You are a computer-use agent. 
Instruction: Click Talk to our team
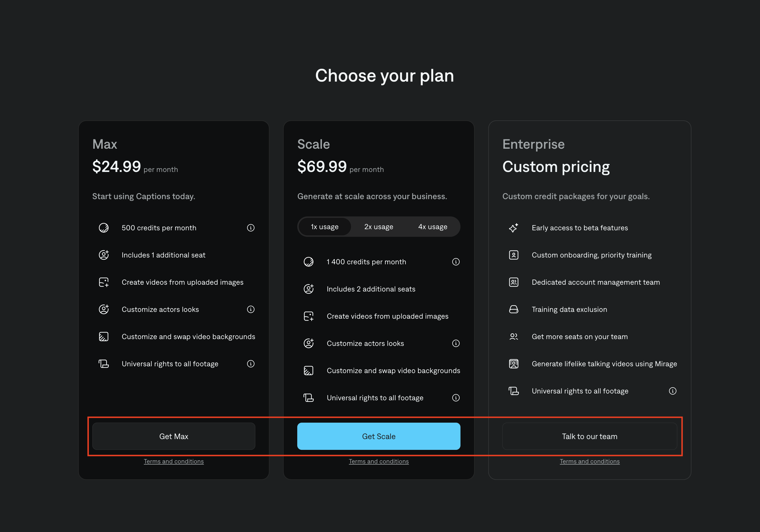[x=589, y=436]
